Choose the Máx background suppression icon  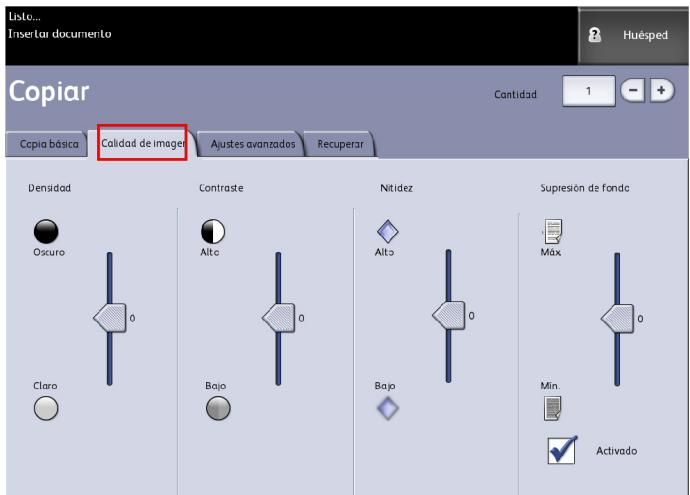(551, 233)
